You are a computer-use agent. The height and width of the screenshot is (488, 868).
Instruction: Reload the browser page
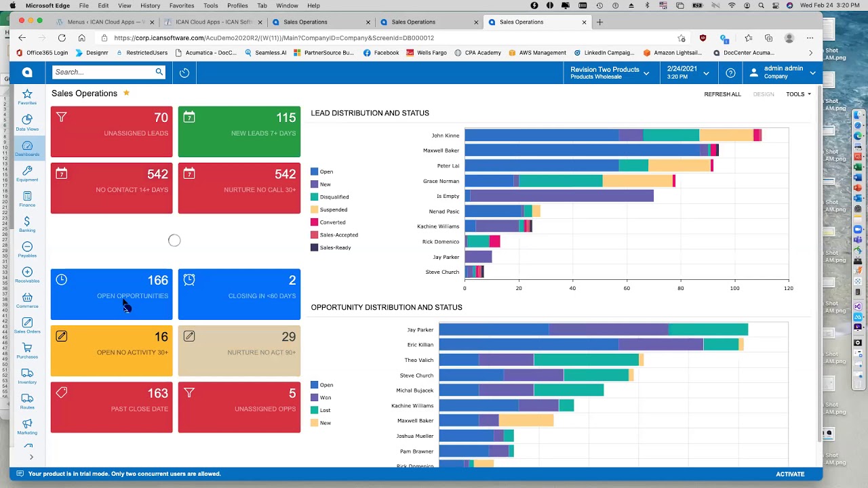point(62,38)
